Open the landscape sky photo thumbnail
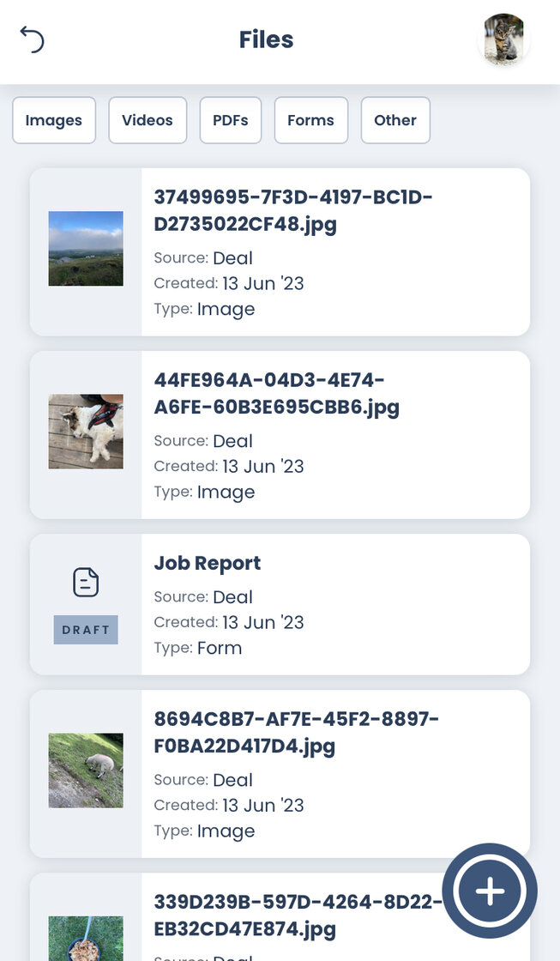Screen dimensions: 560x961 tap(86, 249)
